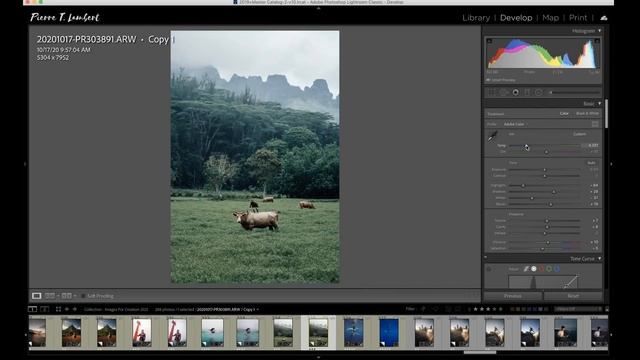Open the filter preset dropdown

click(x=578, y=309)
